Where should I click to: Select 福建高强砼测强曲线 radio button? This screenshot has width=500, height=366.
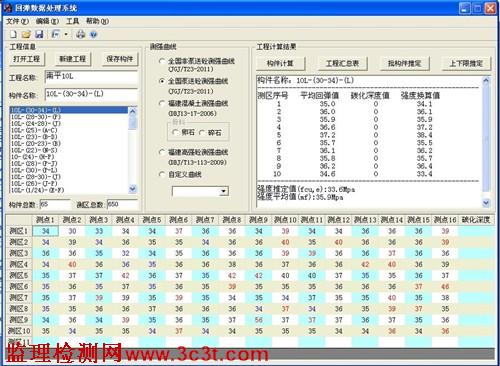pyautogui.click(x=162, y=152)
